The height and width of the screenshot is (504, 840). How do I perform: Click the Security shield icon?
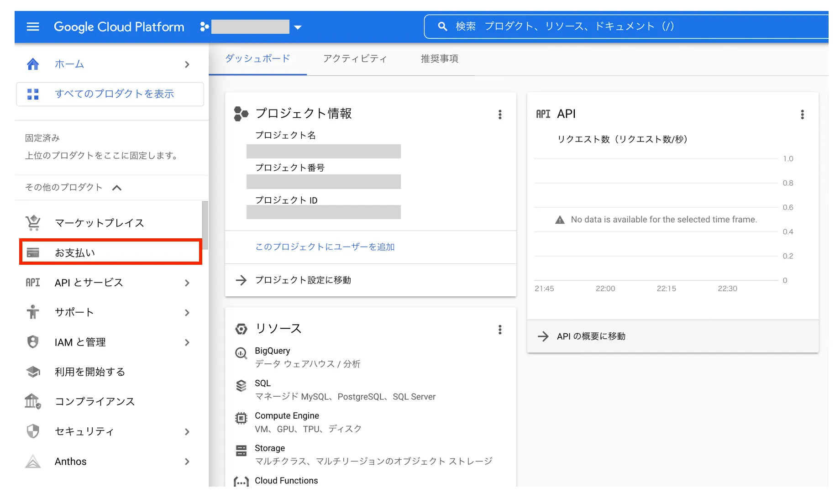33,431
